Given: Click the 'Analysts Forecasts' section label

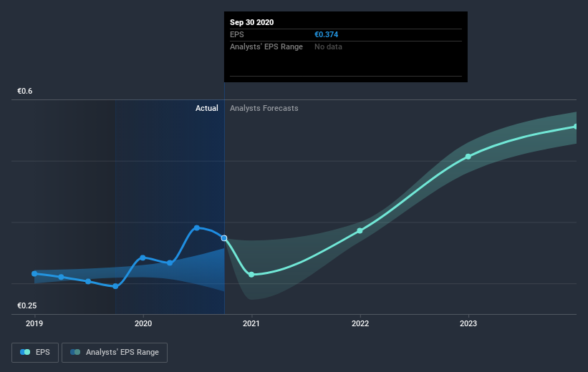Looking at the screenshot, I should [x=264, y=108].
